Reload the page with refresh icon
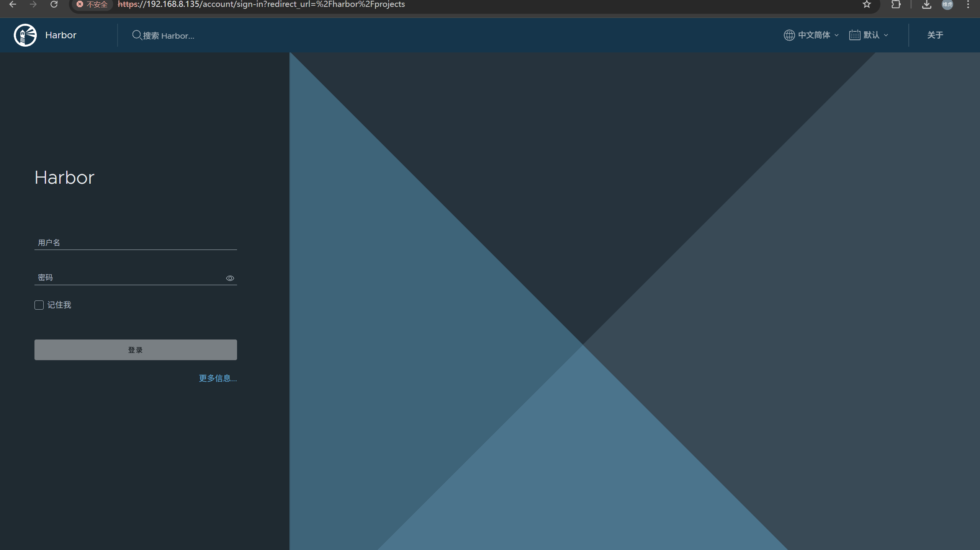The height and width of the screenshot is (550, 980). [54, 4]
